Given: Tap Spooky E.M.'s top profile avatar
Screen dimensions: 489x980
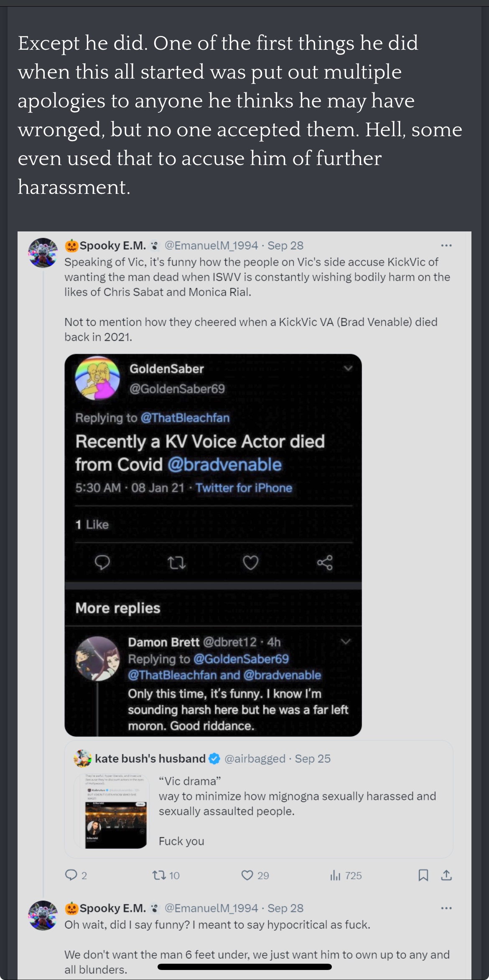Looking at the screenshot, I should coord(43,252).
